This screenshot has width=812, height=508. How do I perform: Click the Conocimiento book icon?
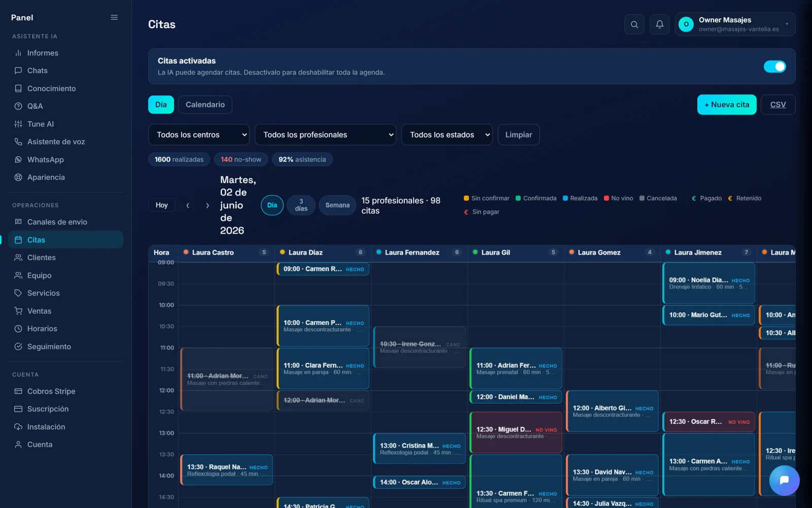coord(18,88)
